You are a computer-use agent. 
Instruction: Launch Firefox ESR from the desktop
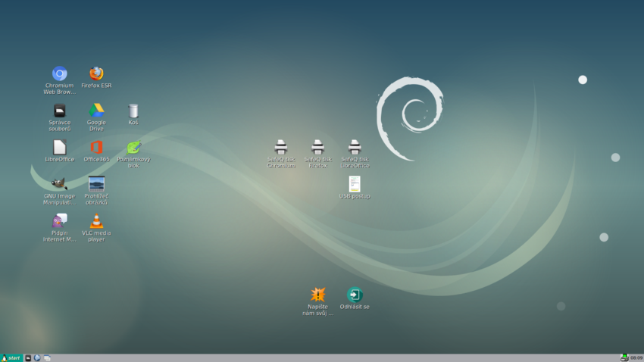[96, 74]
